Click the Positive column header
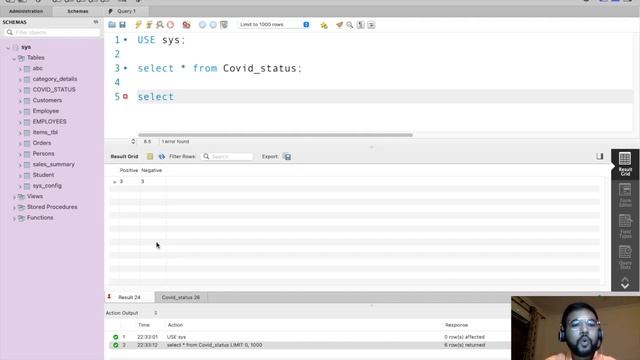 pyautogui.click(x=129, y=170)
